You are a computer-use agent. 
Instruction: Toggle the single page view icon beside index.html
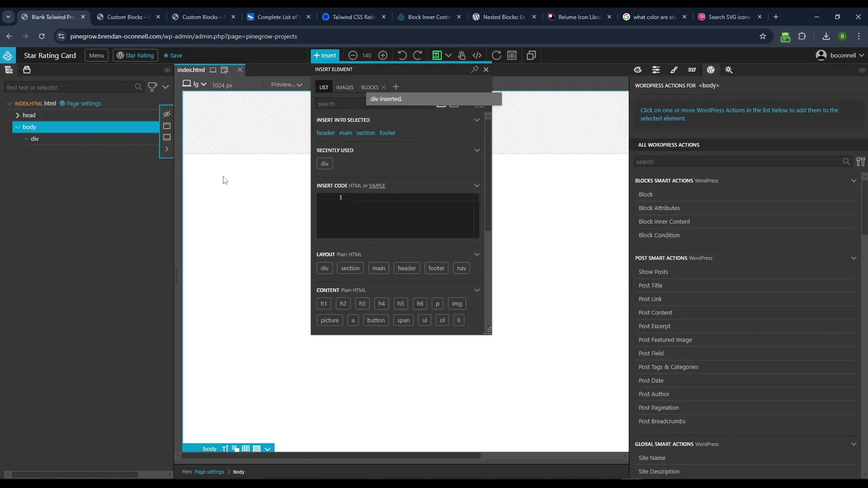[x=213, y=70]
